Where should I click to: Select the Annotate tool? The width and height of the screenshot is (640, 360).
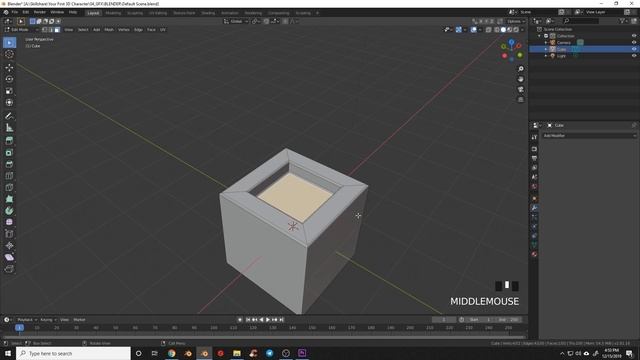[x=9, y=116]
